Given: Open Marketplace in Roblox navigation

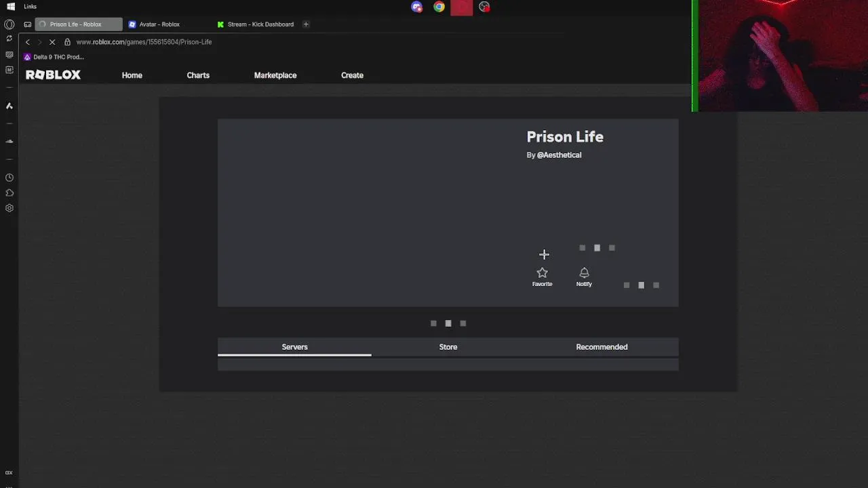Looking at the screenshot, I should coord(275,75).
